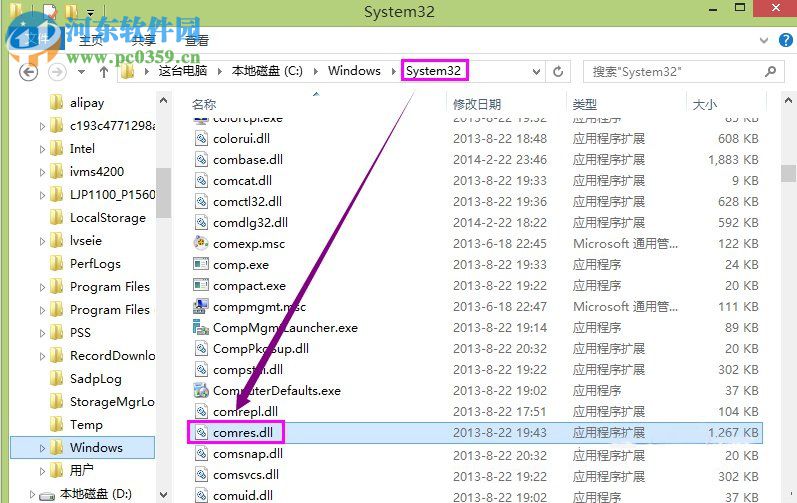Select the comexp.msc console icon
This screenshot has height=503, width=797.
(x=201, y=243)
